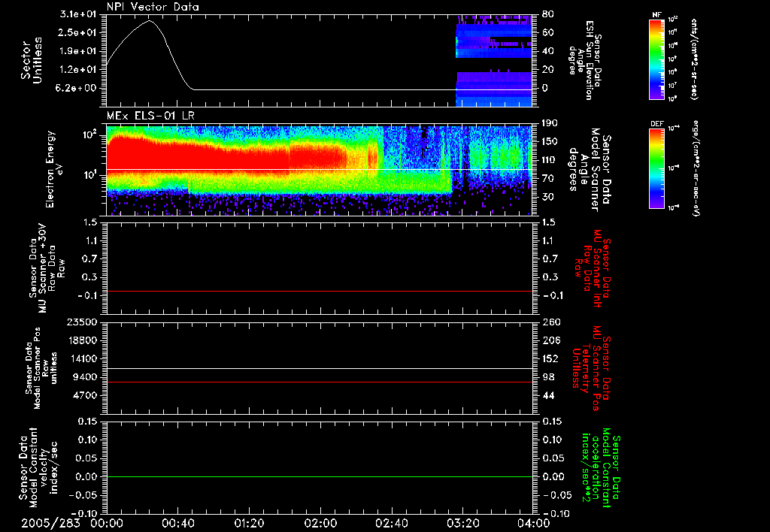Click the "14100" scanner position tick label
Viewport: 770px width, 532px height.
pyautogui.click(x=82, y=358)
